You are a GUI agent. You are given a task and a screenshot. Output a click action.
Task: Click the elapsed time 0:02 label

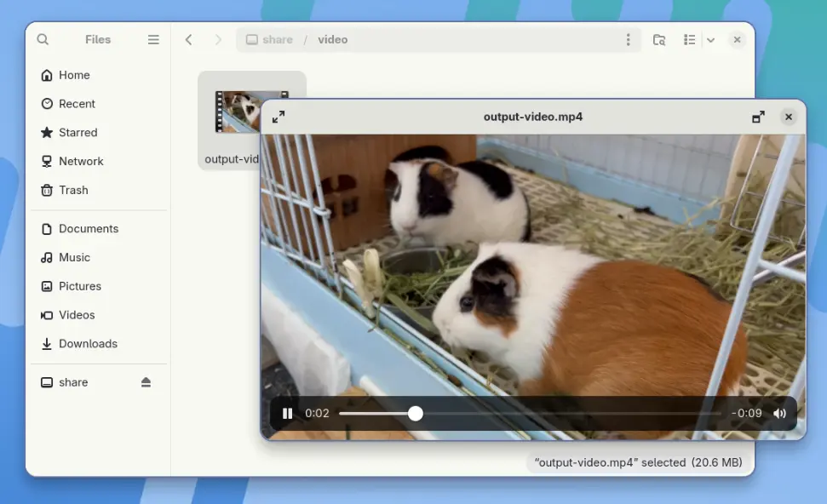pyautogui.click(x=317, y=413)
